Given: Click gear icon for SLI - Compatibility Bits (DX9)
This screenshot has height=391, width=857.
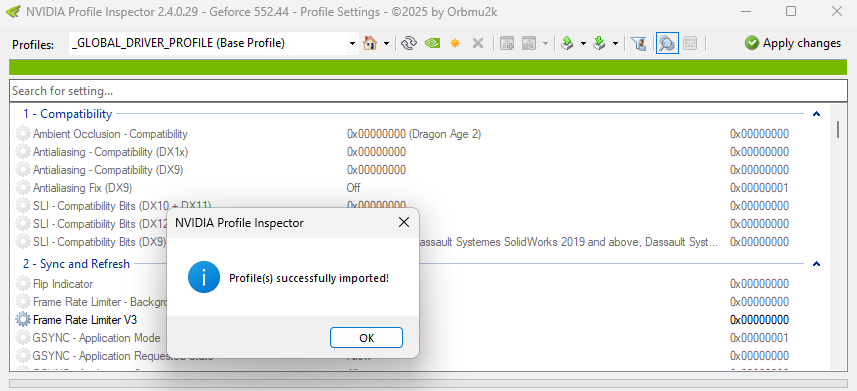Looking at the screenshot, I should tap(23, 242).
